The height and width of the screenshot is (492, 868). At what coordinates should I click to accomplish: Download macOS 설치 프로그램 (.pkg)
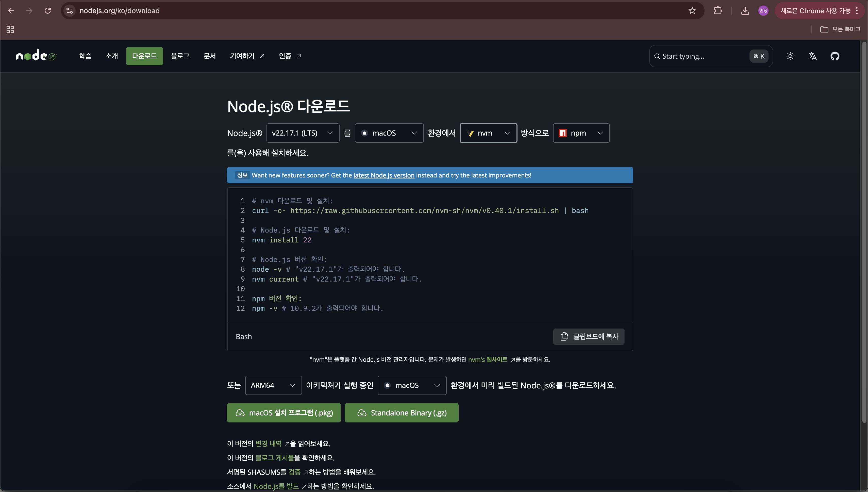tap(284, 413)
